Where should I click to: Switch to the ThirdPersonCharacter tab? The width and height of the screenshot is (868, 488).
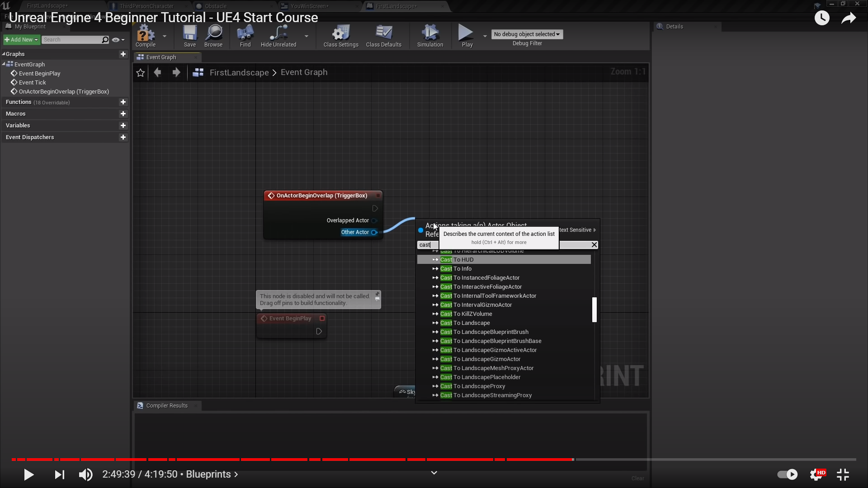pyautogui.click(x=146, y=6)
